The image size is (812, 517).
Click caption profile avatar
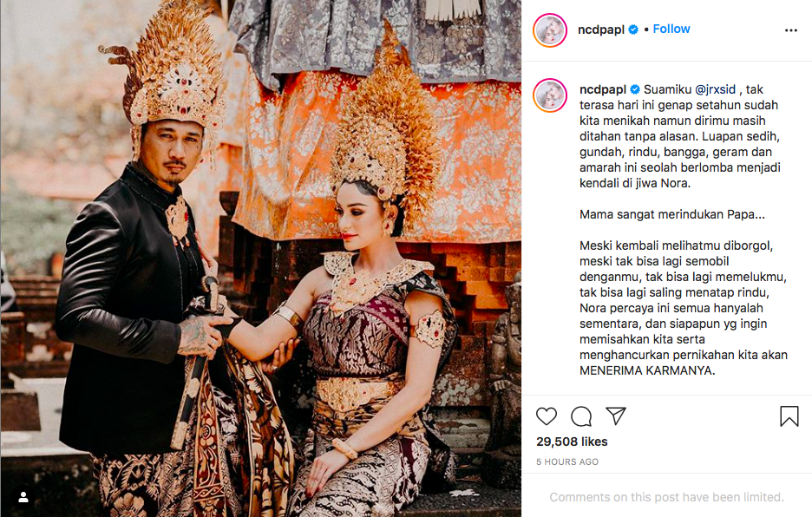pyautogui.click(x=550, y=95)
